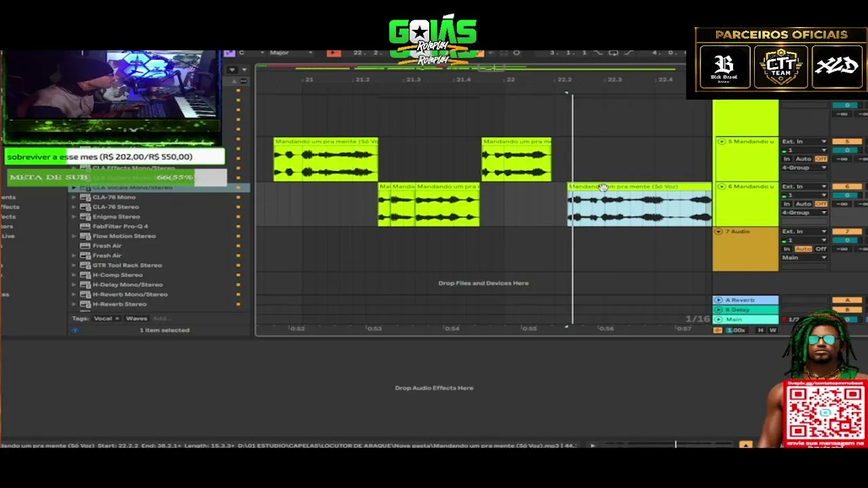Toggle the A return track activator
The height and width of the screenshot is (488, 868).
click(846, 300)
